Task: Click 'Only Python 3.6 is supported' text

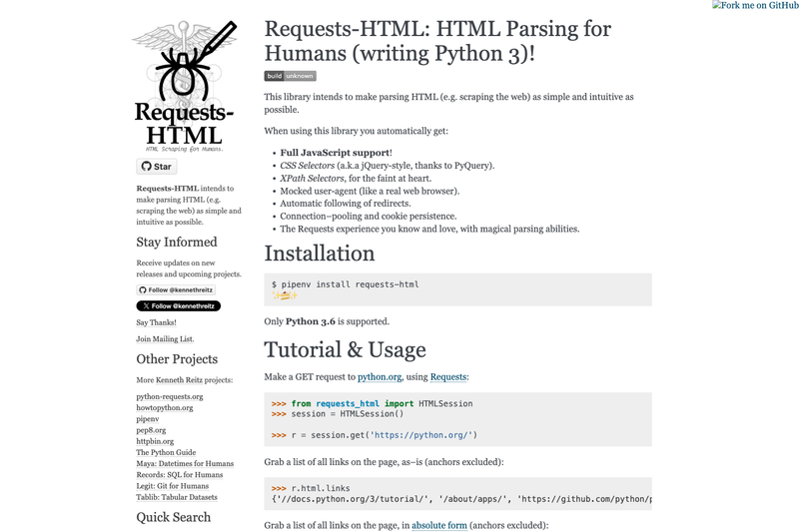Action: [x=327, y=321]
